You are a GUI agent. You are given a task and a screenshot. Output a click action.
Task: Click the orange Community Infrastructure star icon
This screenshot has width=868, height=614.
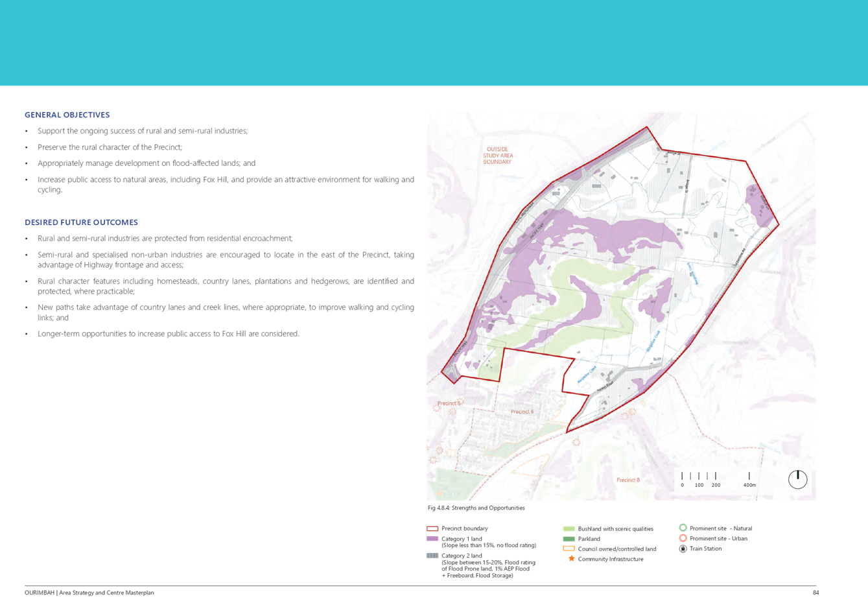click(571, 559)
